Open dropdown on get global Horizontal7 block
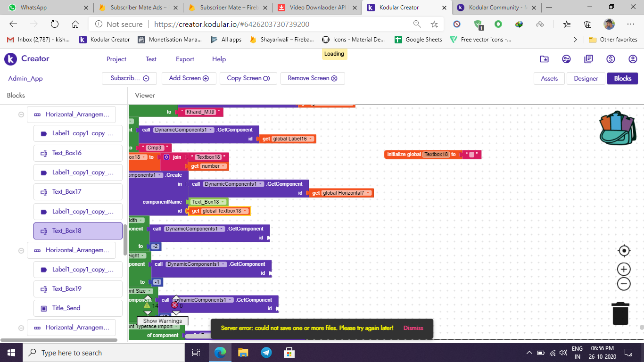The image size is (644, 362). point(368,193)
